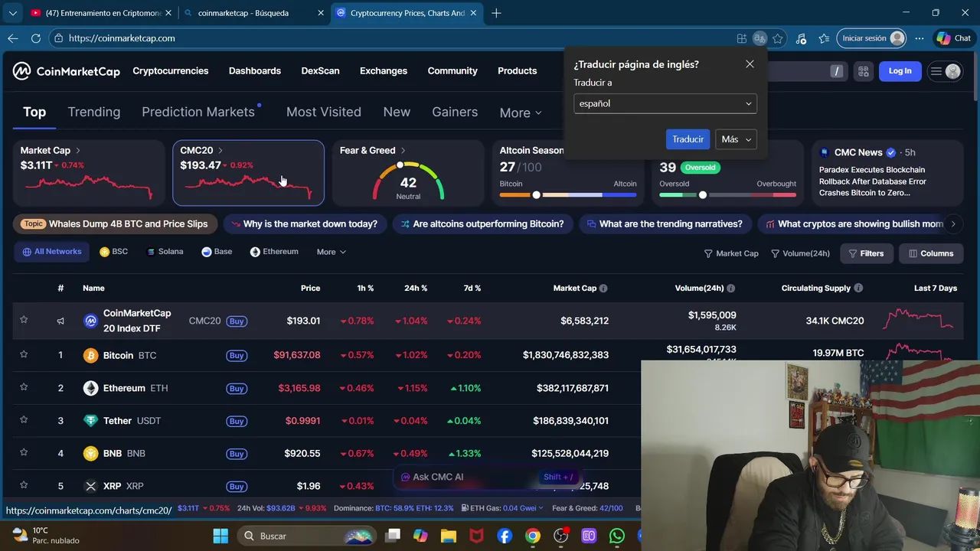The image size is (980, 551).
Task: Open Copilot Chat in the browser
Action: click(954, 38)
